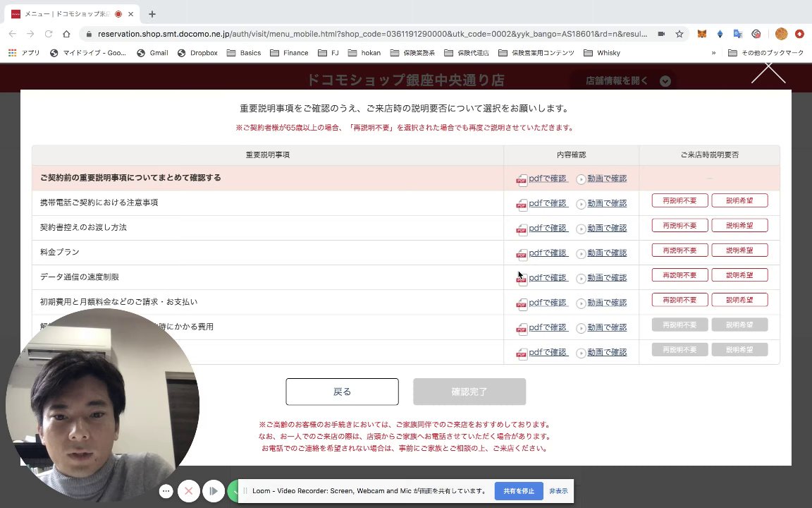Play video for データ通信の速度制限 row
This screenshot has height=508, width=812.
click(607, 278)
